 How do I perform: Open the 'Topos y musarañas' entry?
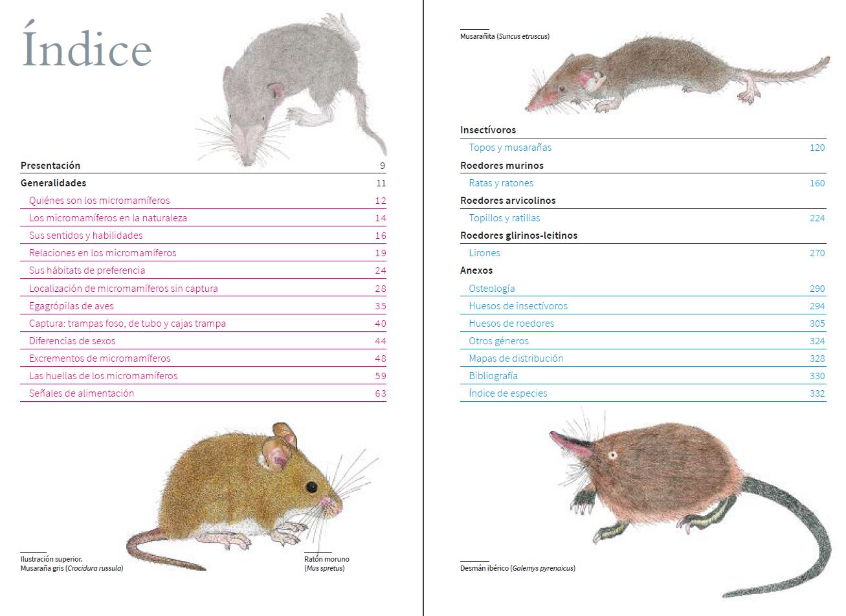(x=510, y=148)
